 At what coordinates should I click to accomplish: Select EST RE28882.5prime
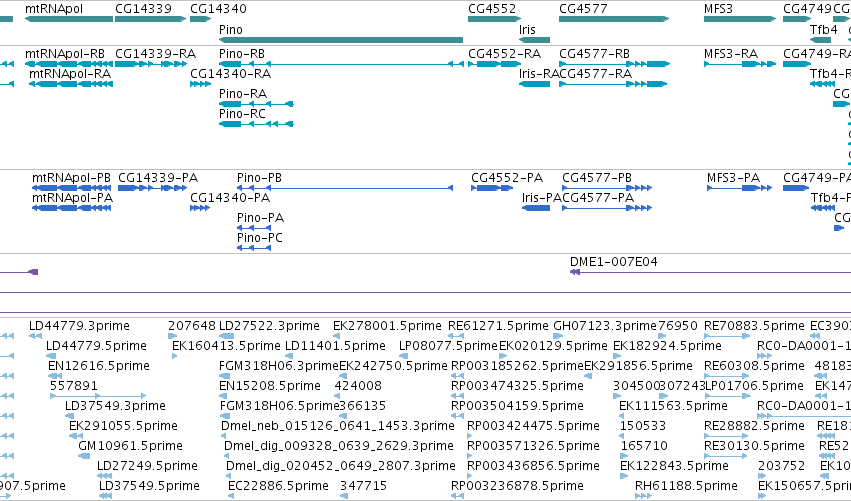[x=754, y=426]
